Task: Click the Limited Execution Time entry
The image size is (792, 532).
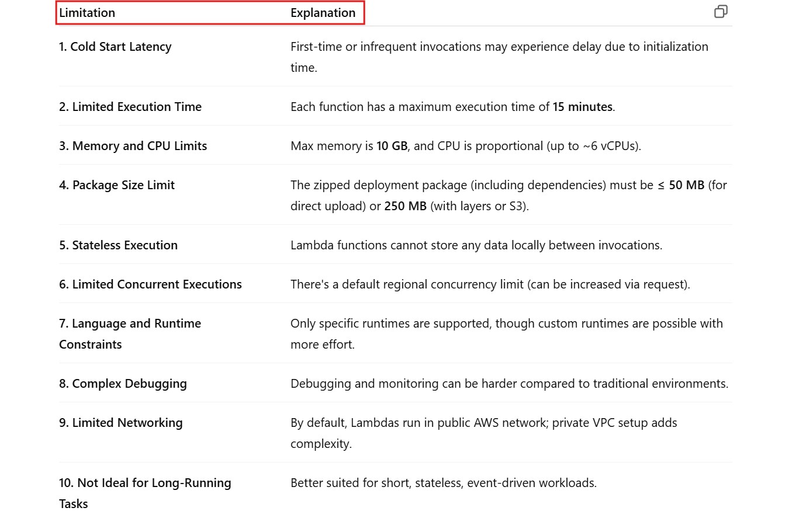Action: 130,107
